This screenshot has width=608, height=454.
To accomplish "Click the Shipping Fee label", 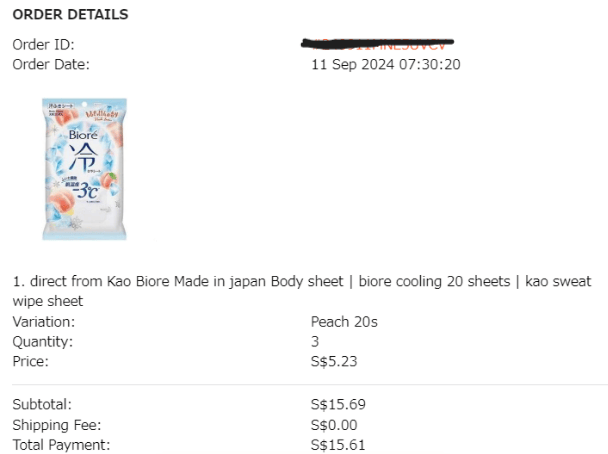I will (55, 425).
